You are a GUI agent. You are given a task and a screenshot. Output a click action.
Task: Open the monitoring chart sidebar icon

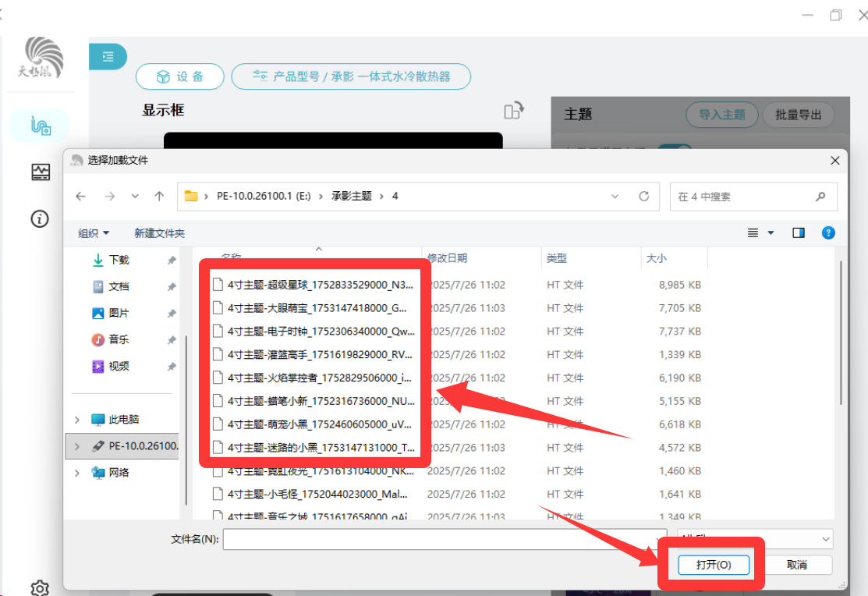(x=41, y=172)
